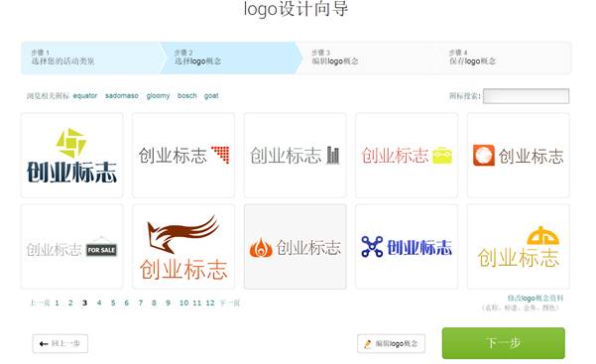Image resolution: width=596 pixels, height=364 pixels.
Task: Pick the gray bar chart logo concept
Action: [x=295, y=155]
